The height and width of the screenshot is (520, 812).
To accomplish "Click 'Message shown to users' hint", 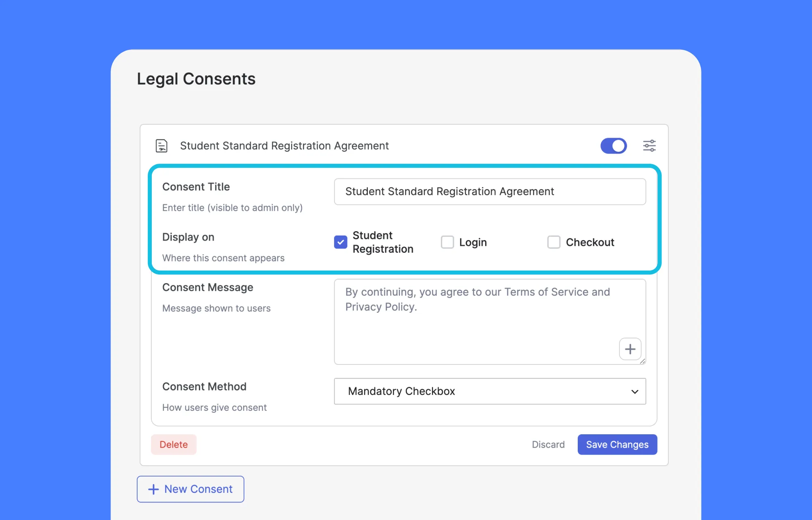I will [x=216, y=308].
